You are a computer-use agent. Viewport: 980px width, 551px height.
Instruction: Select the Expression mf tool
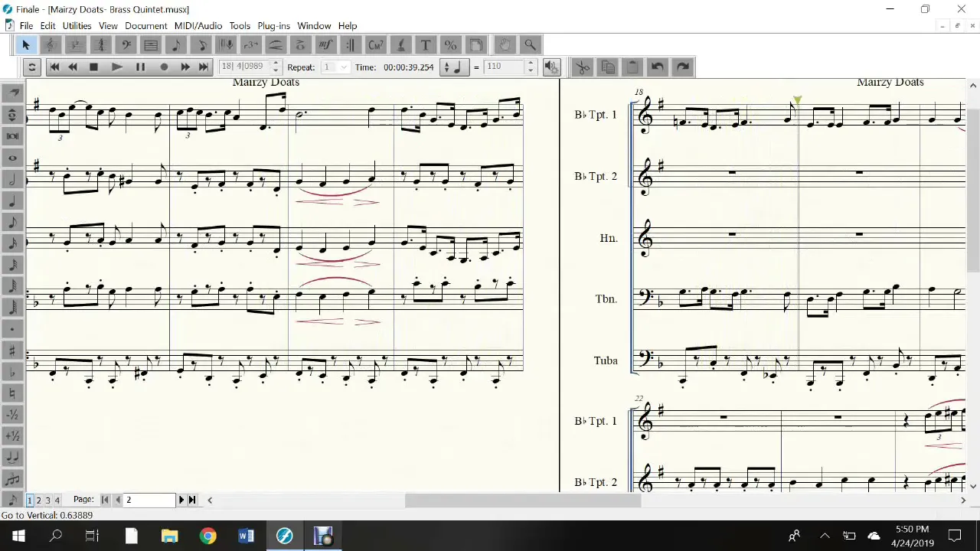tap(325, 44)
